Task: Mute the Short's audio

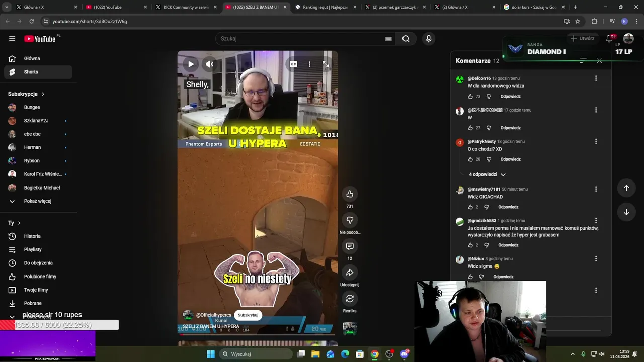Action: (x=210, y=64)
